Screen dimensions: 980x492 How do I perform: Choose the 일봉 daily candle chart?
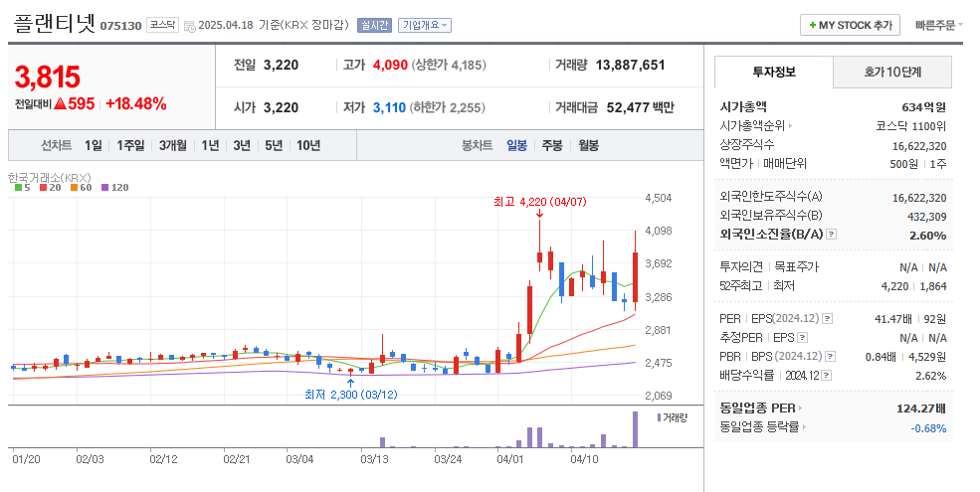(517, 145)
